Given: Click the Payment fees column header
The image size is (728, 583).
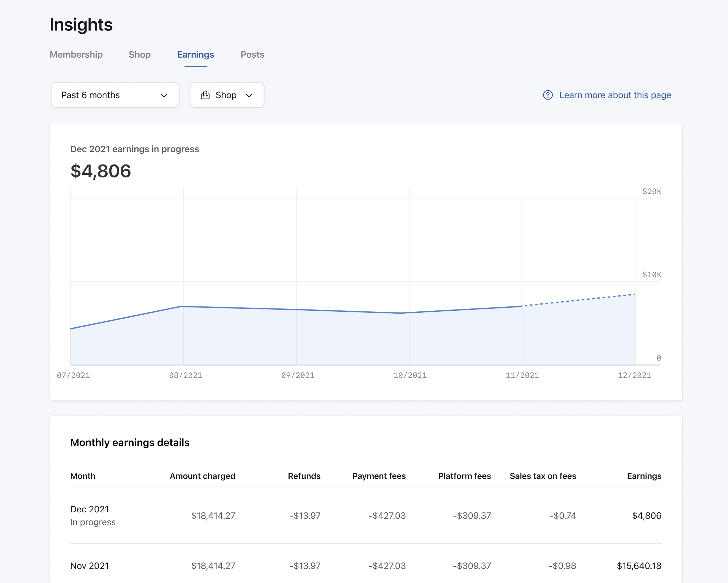Looking at the screenshot, I should [379, 476].
